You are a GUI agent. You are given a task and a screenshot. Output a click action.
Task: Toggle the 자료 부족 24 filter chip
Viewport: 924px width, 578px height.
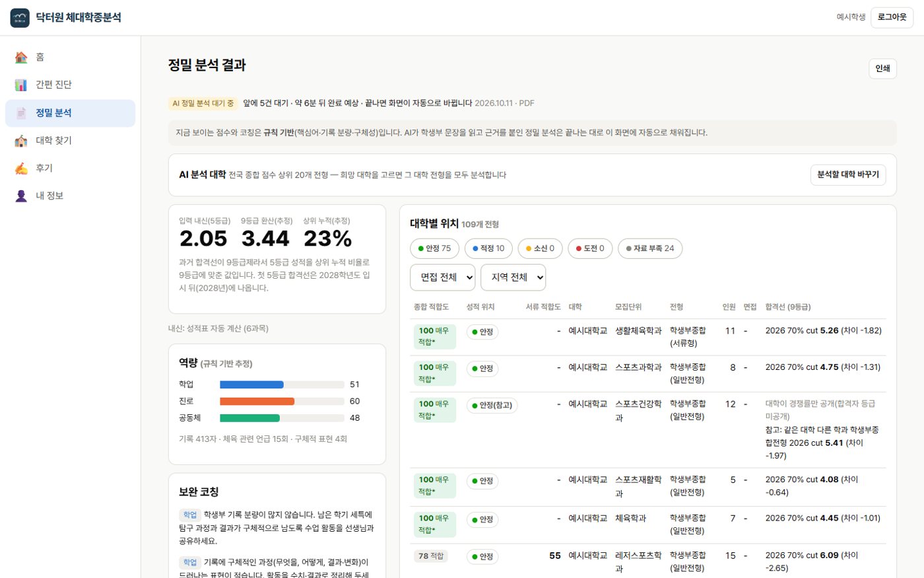650,248
